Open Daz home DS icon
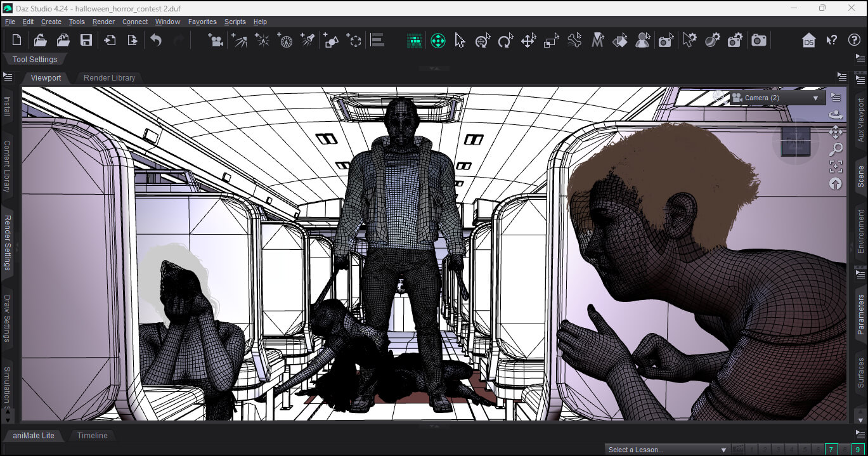The height and width of the screenshot is (456, 868). (808, 41)
